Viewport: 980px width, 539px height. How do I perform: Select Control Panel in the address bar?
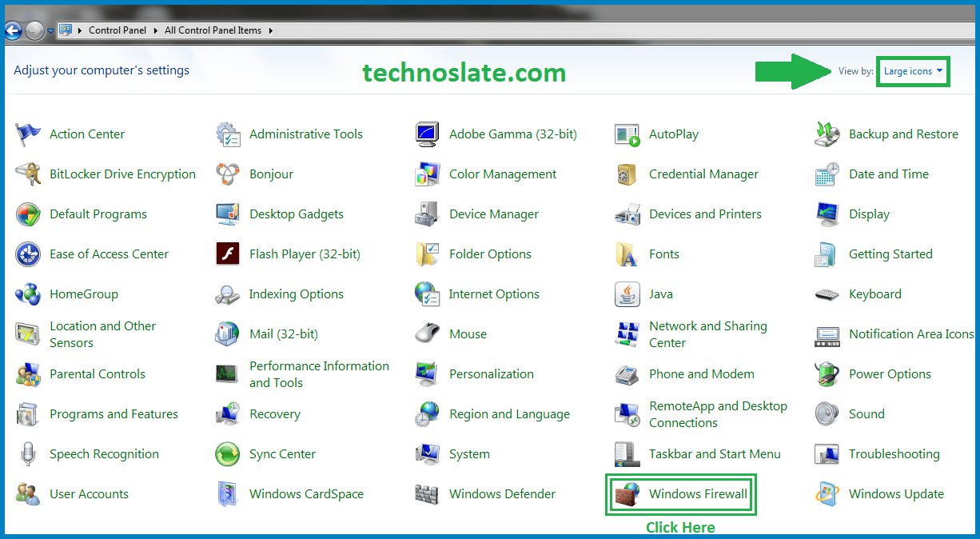[x=118, y=30]
